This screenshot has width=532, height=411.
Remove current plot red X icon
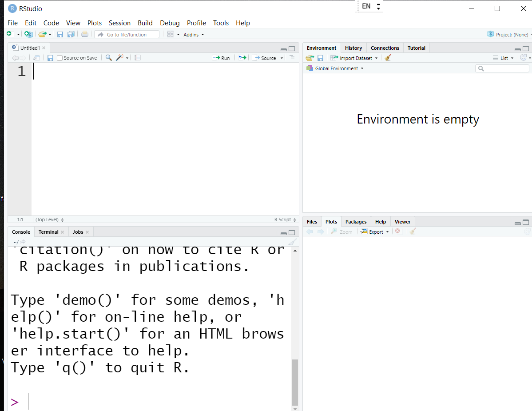click(x=397, y=231)
